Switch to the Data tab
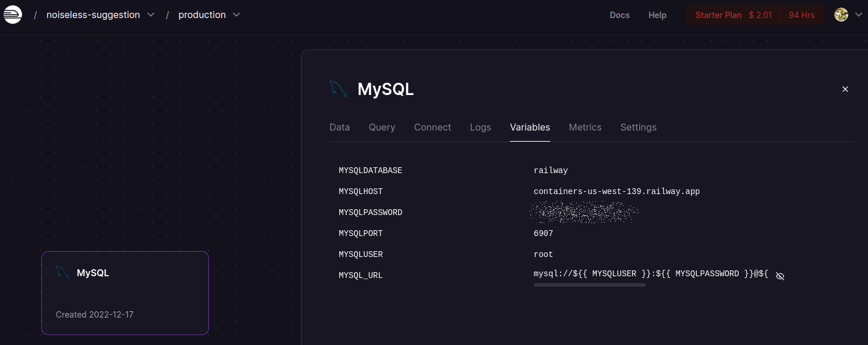 click(339, 127)
